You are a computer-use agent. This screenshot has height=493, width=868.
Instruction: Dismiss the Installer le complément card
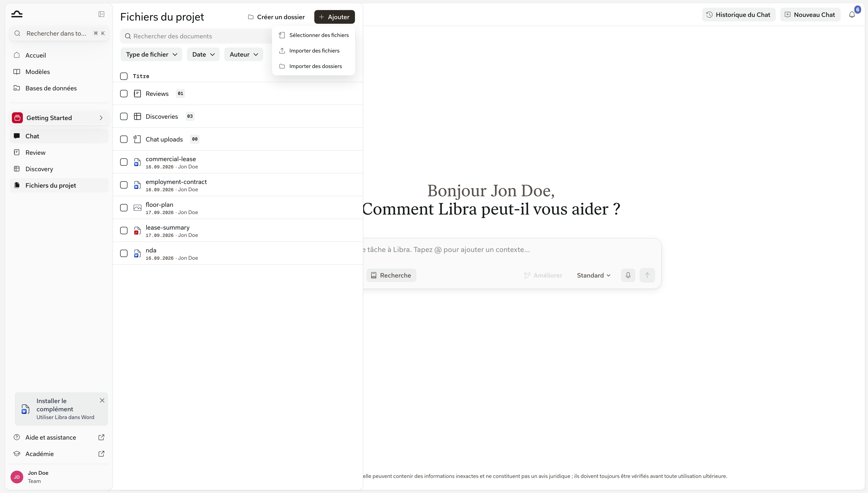102,401
